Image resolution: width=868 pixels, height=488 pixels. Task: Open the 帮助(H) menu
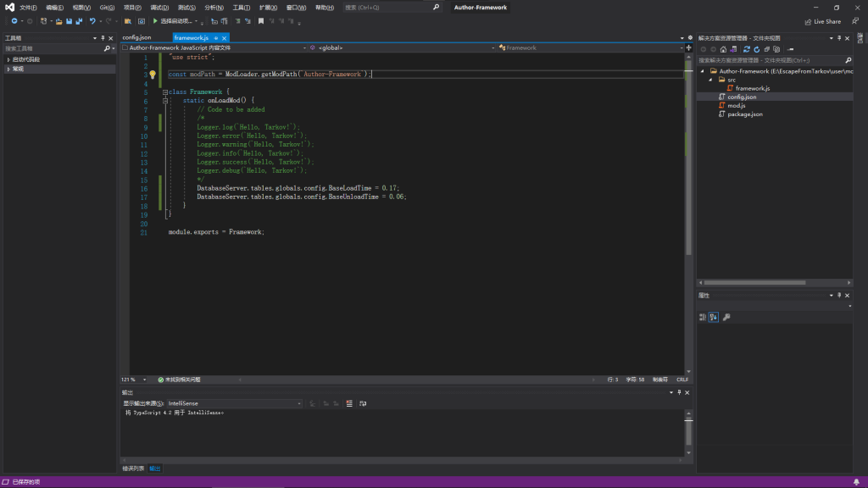(325, 8)
